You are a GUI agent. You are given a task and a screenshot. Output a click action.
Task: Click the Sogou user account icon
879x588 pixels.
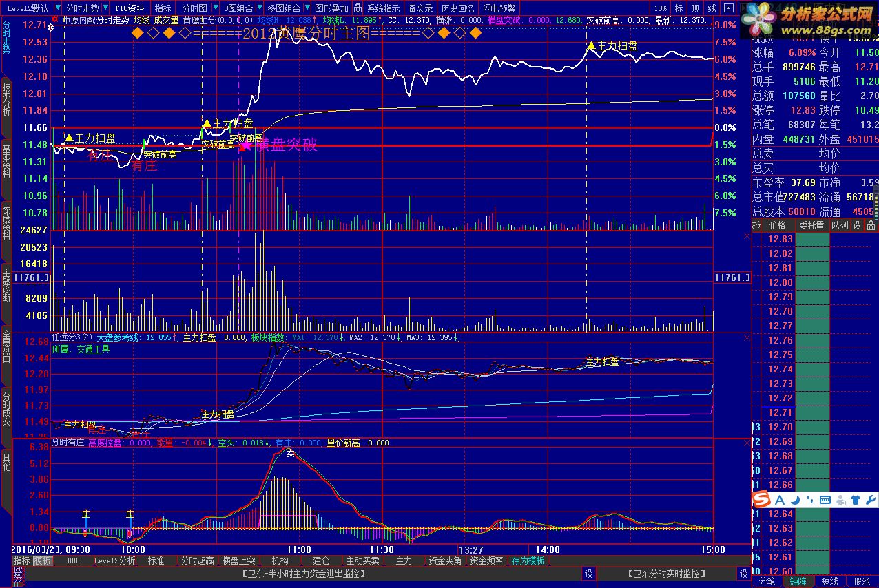(x=840, y=500)
